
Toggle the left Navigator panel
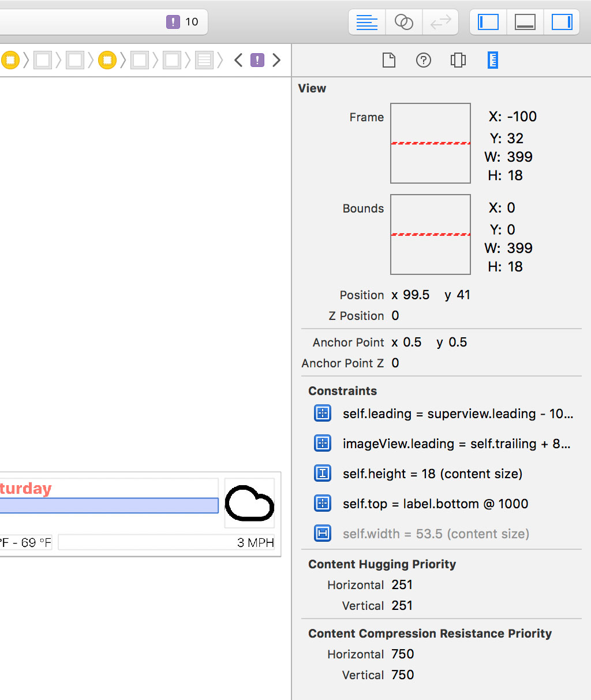click(488, 23)
